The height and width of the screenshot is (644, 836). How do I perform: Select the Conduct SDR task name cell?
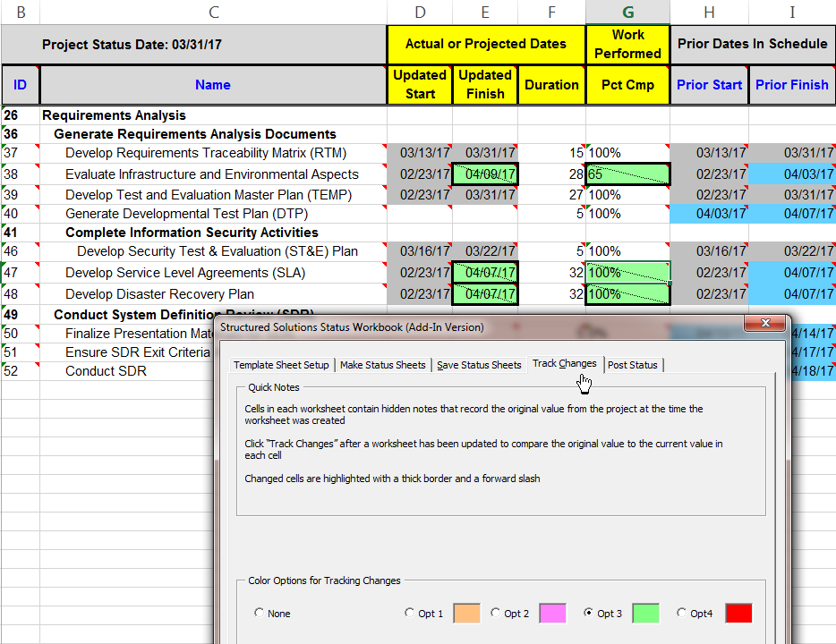[127, 371]
